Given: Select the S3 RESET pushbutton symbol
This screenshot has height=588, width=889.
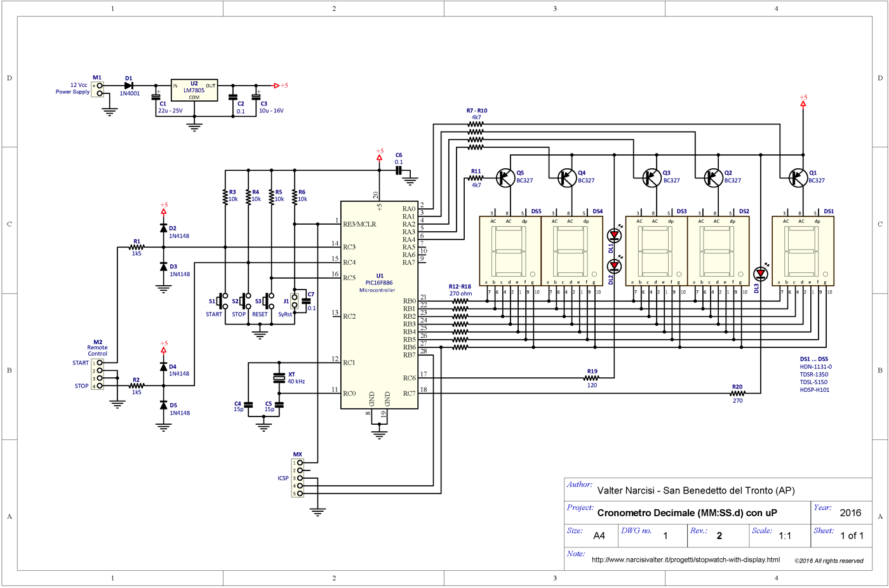Looking at the screenshot, I should [269, 301].
